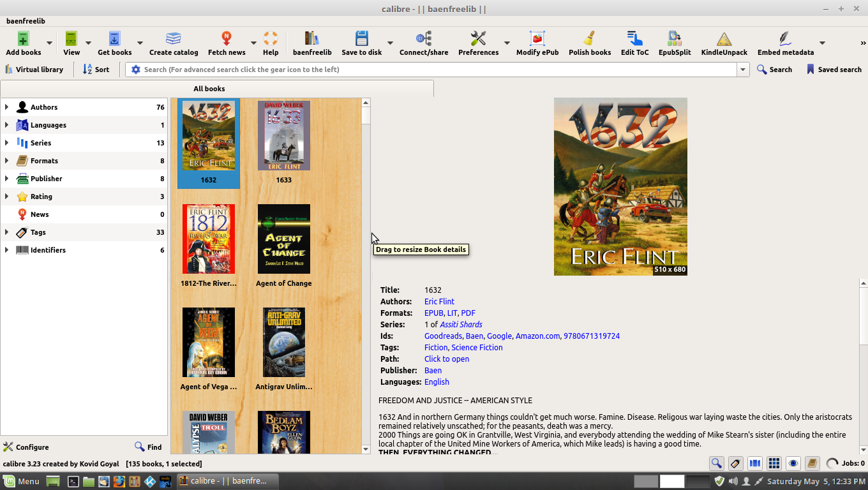868x490 pixels.
Task: Open advanced search via the gear icon
Action: (x=135, y=70)
